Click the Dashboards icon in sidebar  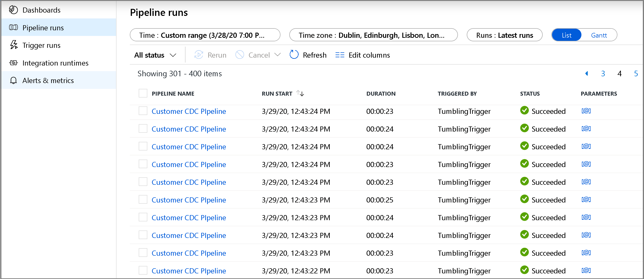[x=14, y=10]
